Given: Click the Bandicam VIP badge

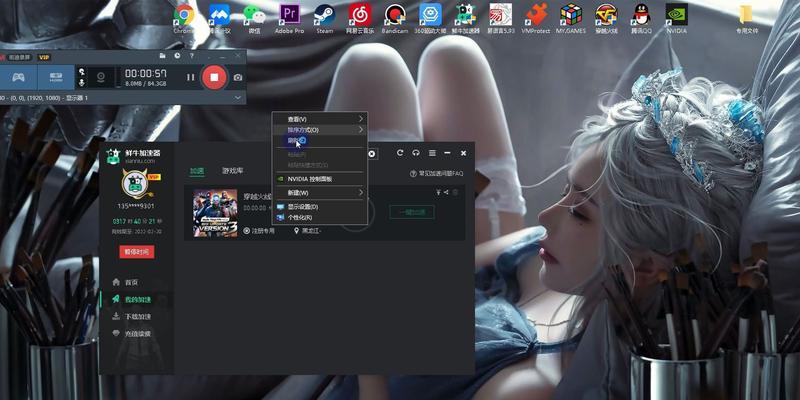Looking at the screenshot, I should [44, 57].
